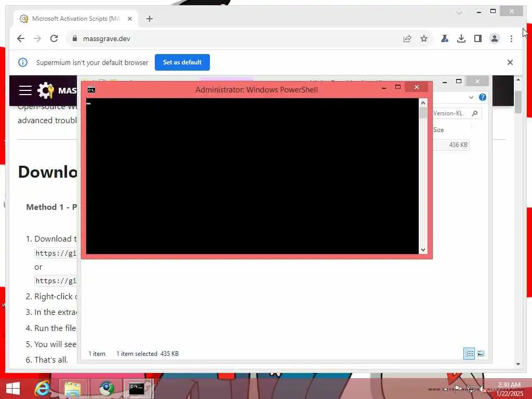Click the massgrave.dev address bar

(x=234, y=38)
